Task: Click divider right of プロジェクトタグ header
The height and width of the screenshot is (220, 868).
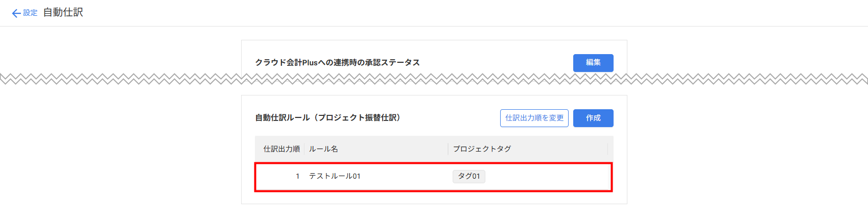Action: click(x=607, y=149)
